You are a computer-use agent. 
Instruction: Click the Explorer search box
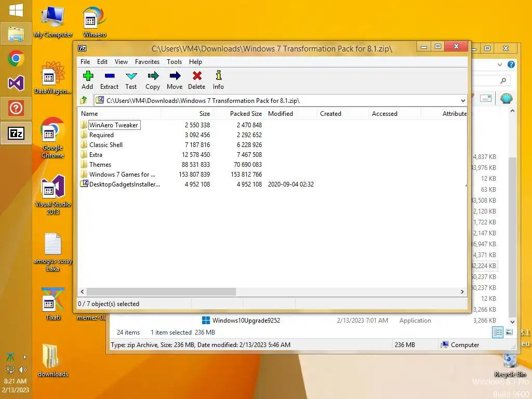tap(491, 81)
